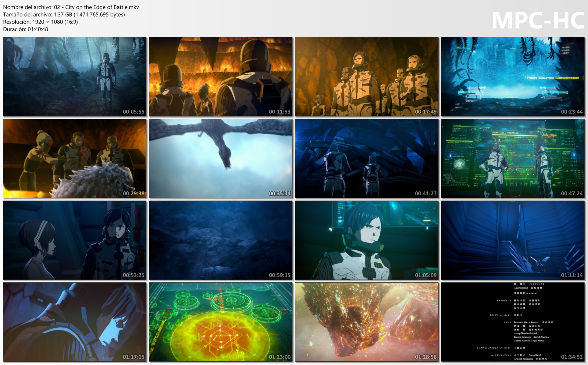Screen dimensions: 588x365
Task: Click the 01:05:09 timestamp label
Action: [426, 275]
